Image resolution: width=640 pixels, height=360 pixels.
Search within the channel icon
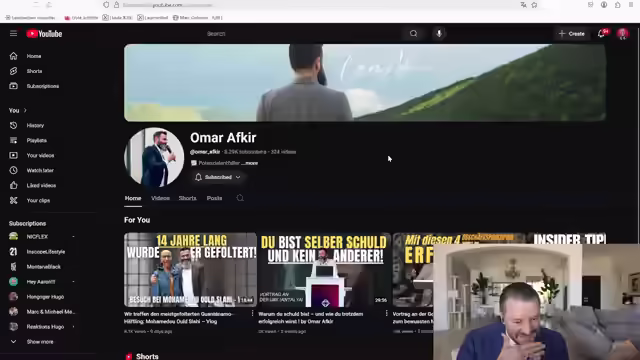[240, 198]
